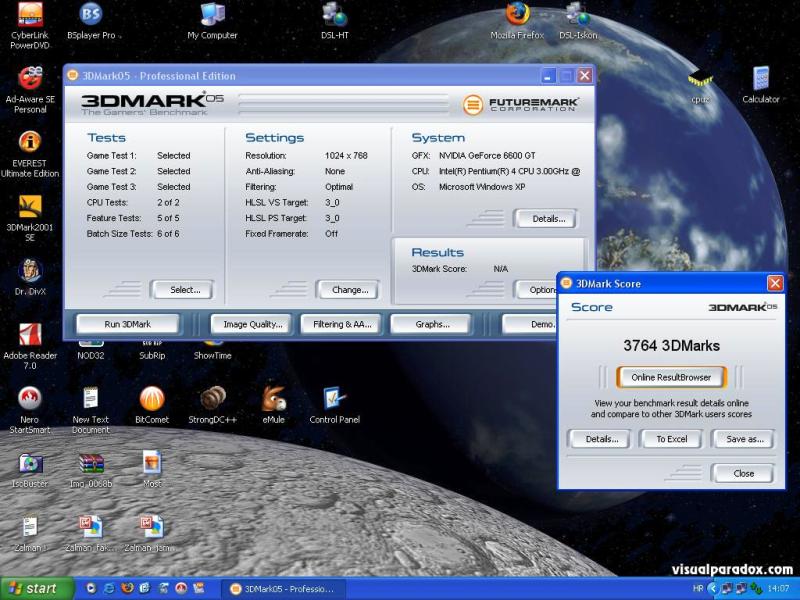
Task: Click the Run 3DMark button
Action: pyautogui.click(x=127, y=324)
